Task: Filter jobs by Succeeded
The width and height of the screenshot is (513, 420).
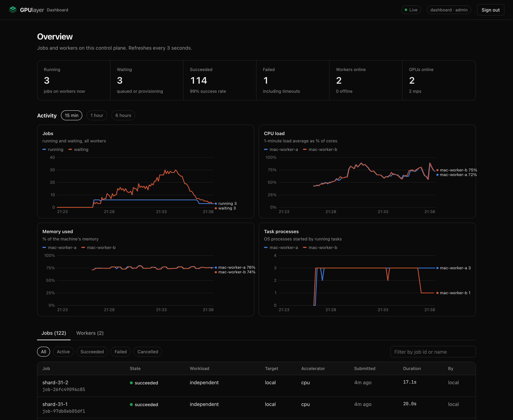Action: pos(92,352)
